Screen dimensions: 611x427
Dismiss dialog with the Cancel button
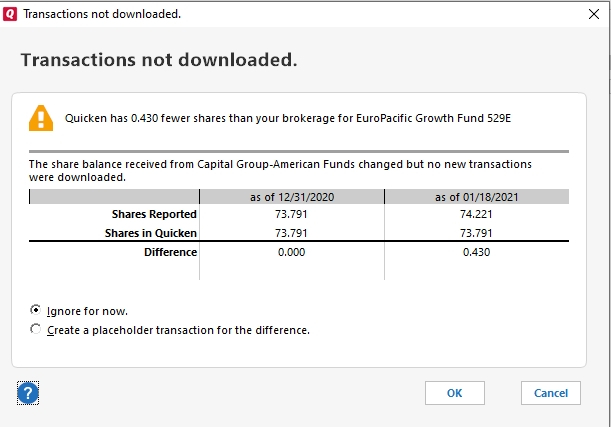(551, 393)
